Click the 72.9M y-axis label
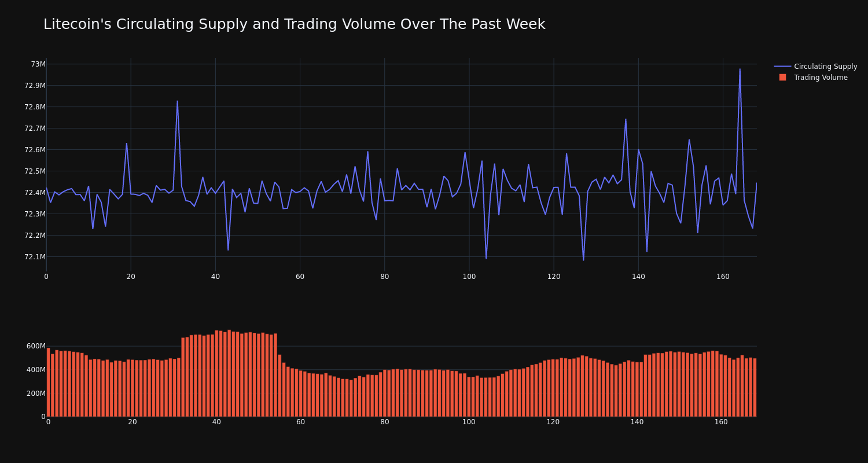This screenshot has width=868, height=463. [x=35, y=86]
